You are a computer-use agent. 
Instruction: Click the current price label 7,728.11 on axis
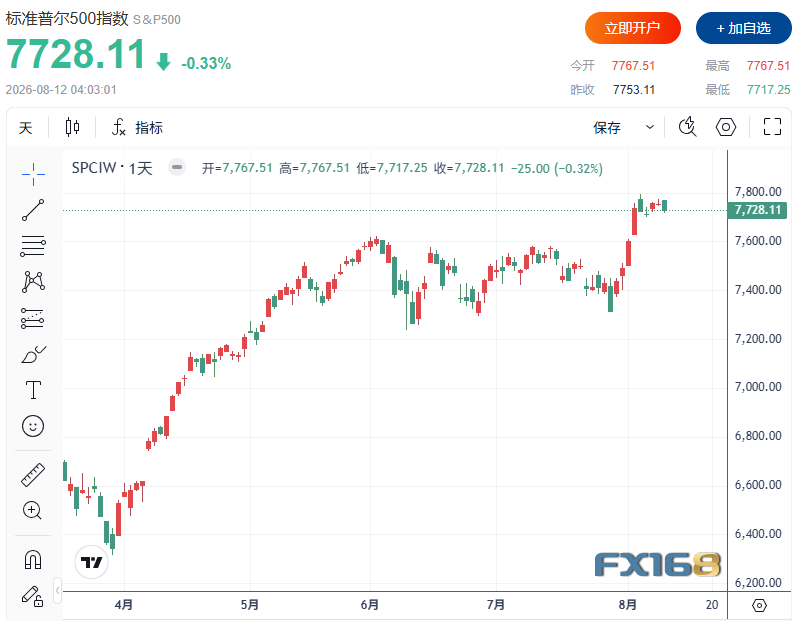pos(757,210)
